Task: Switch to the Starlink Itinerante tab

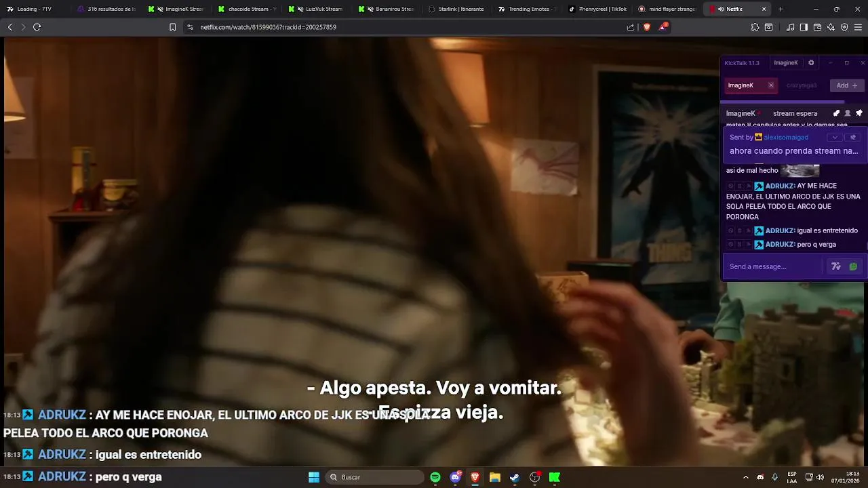Action: (x=457, y=9)
